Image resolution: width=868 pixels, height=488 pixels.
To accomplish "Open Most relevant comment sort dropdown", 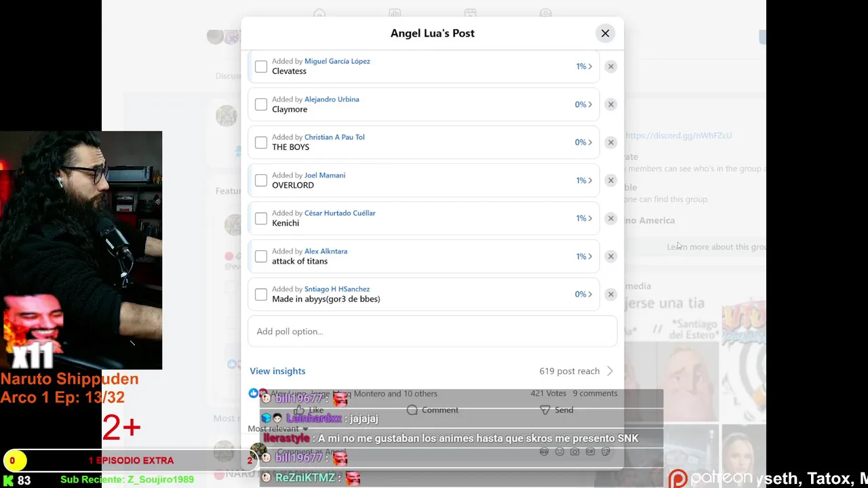I will [277, 429].
